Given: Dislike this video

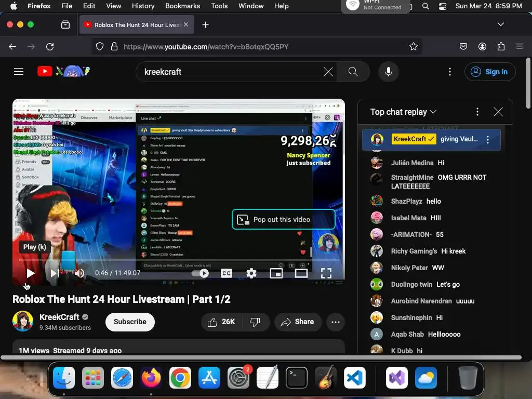Looking at the screenshot, I should pyautogui.click(x=256, y=322).
